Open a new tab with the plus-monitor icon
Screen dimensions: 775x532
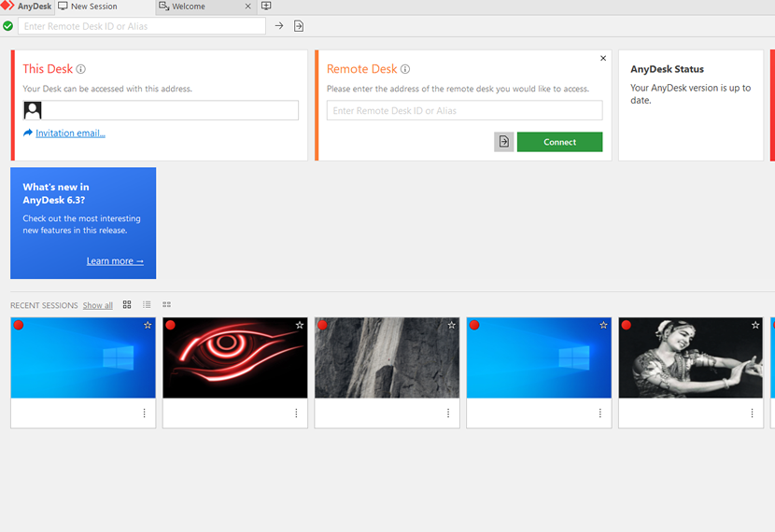[266, 6]
